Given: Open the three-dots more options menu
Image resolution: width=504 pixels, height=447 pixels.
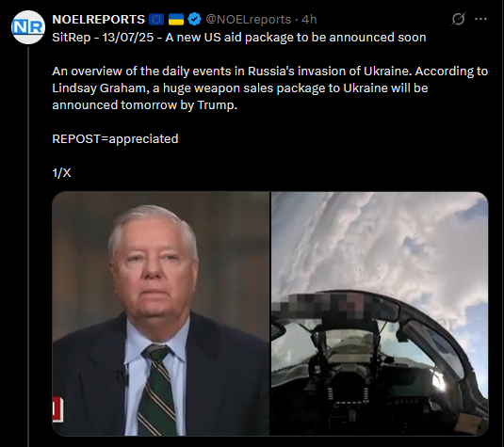Looking at the screenshot, I should point(480,19).
